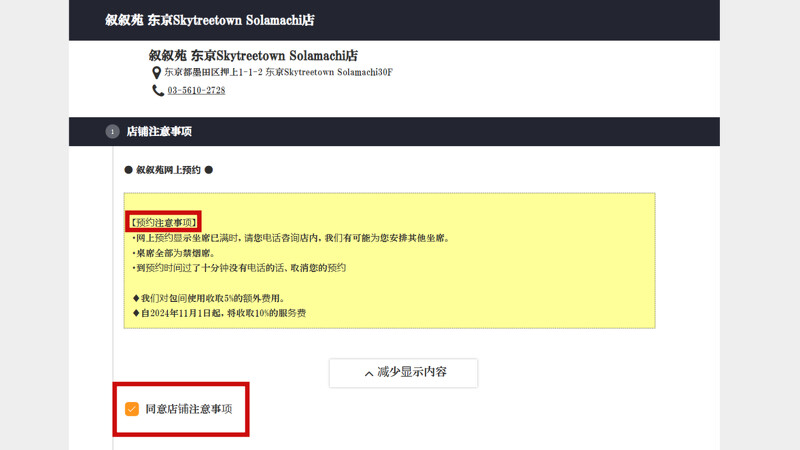
Task: Click the telephone handset icon
Action: point(157,90)
